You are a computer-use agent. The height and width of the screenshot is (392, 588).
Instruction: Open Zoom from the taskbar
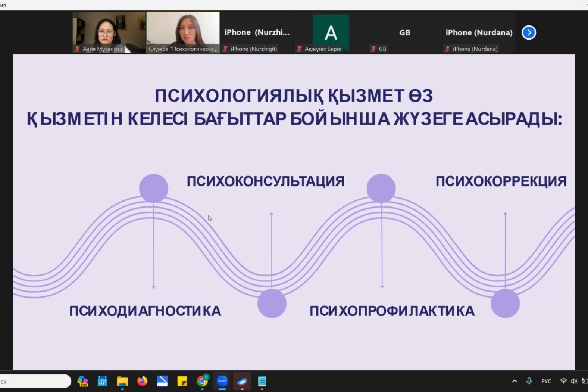click(x=222, y=381)
